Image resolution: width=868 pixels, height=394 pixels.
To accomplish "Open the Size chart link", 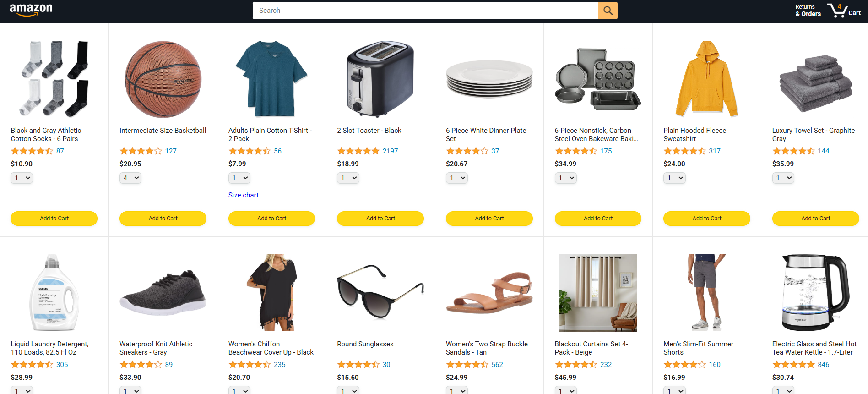I will [244, 195].
